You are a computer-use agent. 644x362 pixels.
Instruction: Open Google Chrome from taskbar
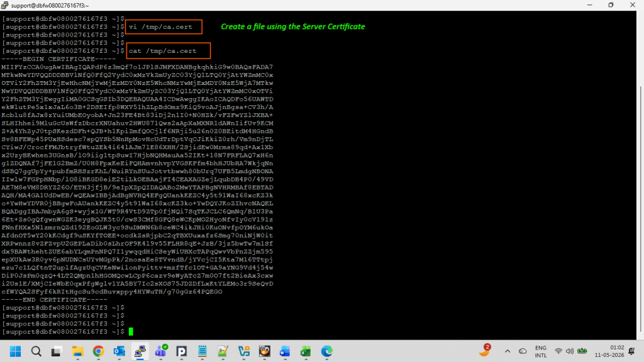coord(98,351)
